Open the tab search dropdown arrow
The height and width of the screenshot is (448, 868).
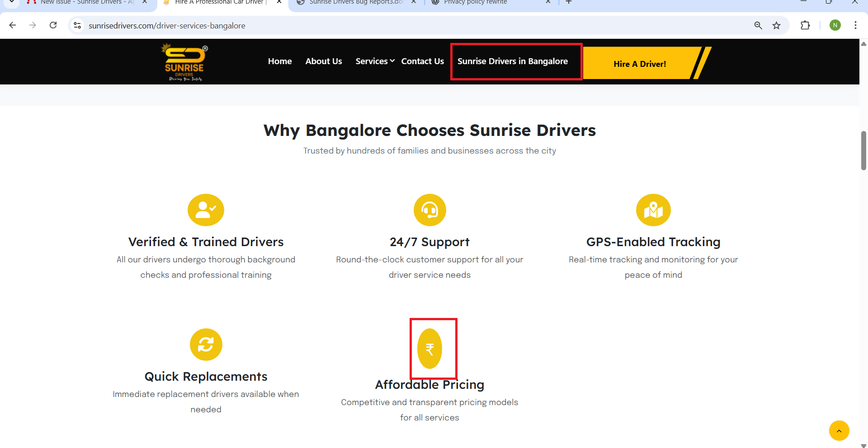click(12, 2)
